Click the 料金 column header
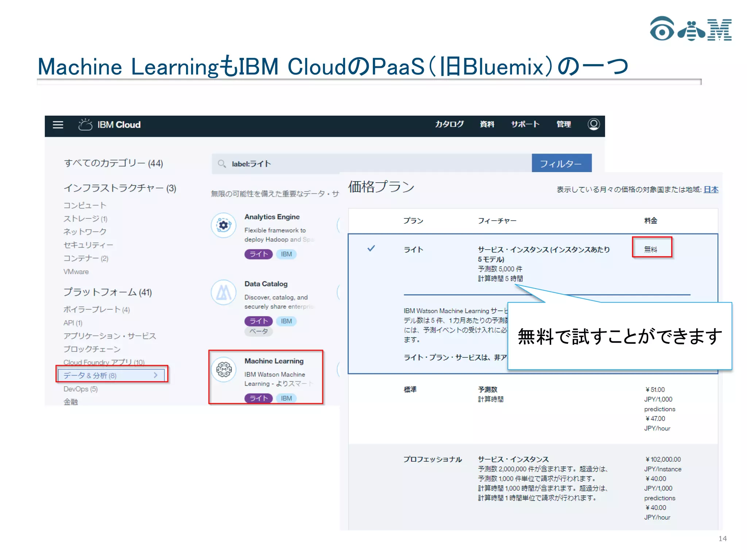 (651, 221)
